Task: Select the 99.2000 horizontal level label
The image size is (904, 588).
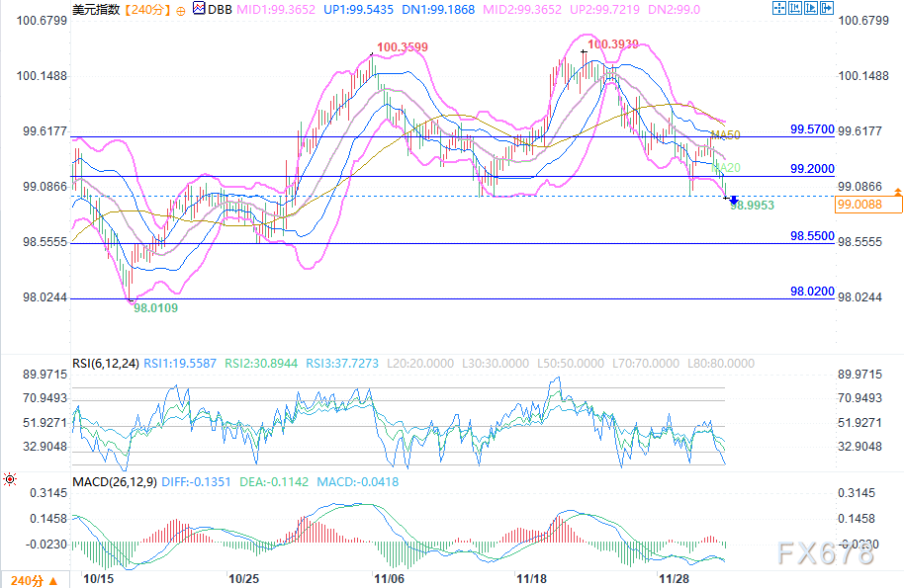Action: point(812,169)
